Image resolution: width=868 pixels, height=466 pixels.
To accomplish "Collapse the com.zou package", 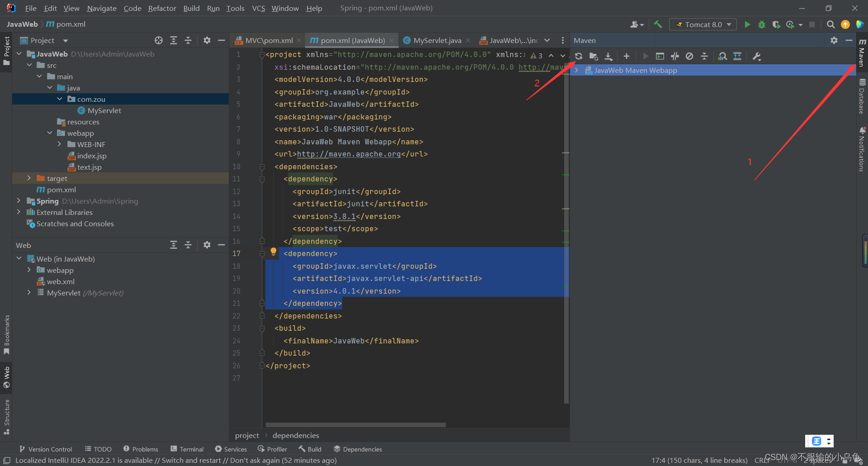I will tap(60, 99).
